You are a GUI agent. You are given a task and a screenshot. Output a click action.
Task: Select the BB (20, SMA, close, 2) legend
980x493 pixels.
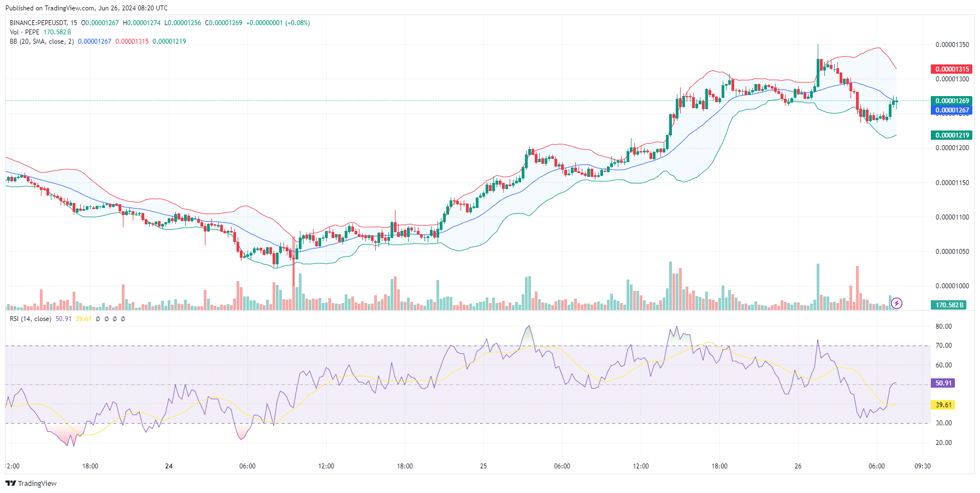(42, 41)
